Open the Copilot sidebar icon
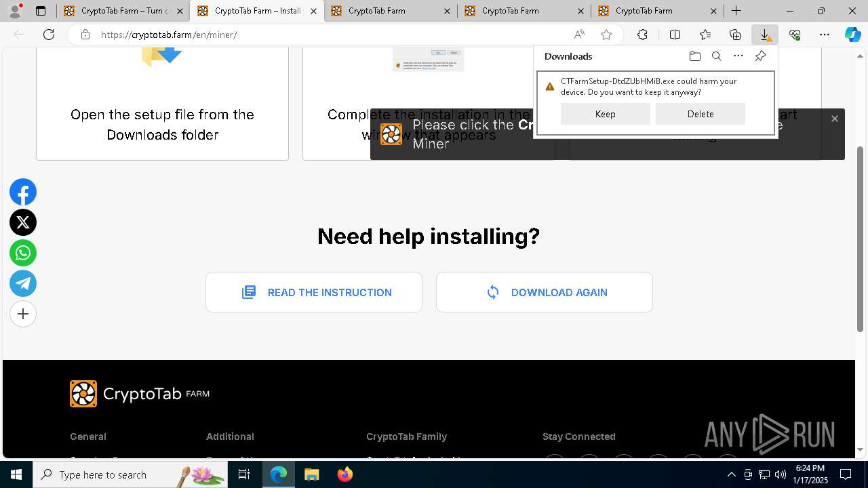 [852, 35]
